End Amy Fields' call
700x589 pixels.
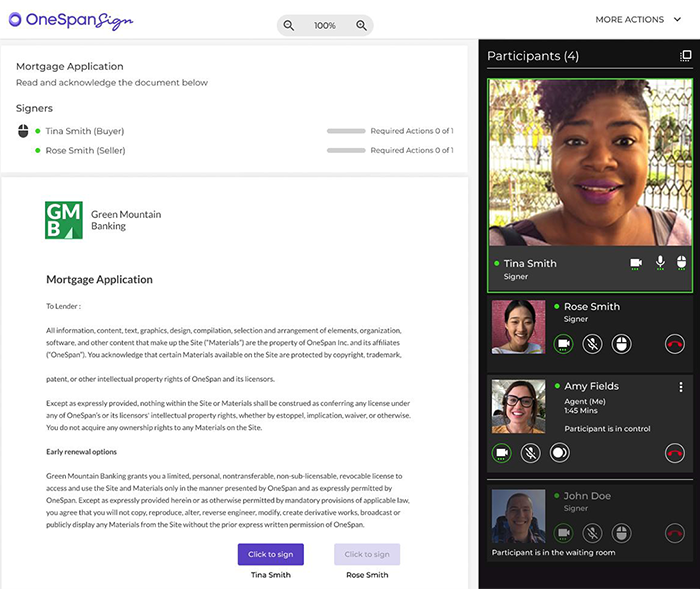click(675, 453)
